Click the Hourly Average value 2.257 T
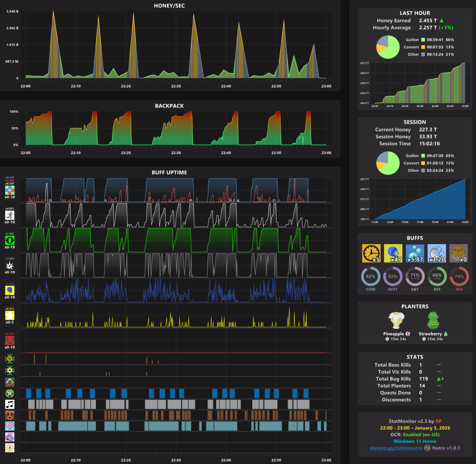Image resolution: width=476 pixels, height=464 pixels. pyautogui.click(x=428, y=28)
